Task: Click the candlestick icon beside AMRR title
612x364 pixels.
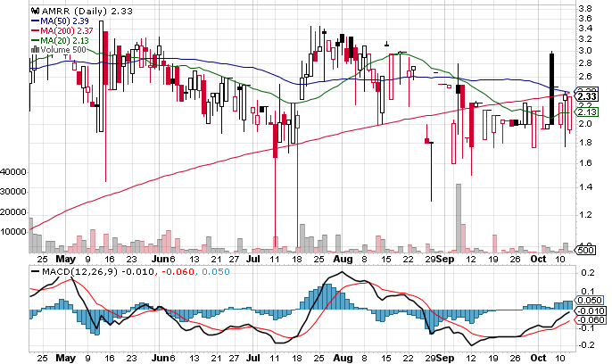Action: coord(35,11)
